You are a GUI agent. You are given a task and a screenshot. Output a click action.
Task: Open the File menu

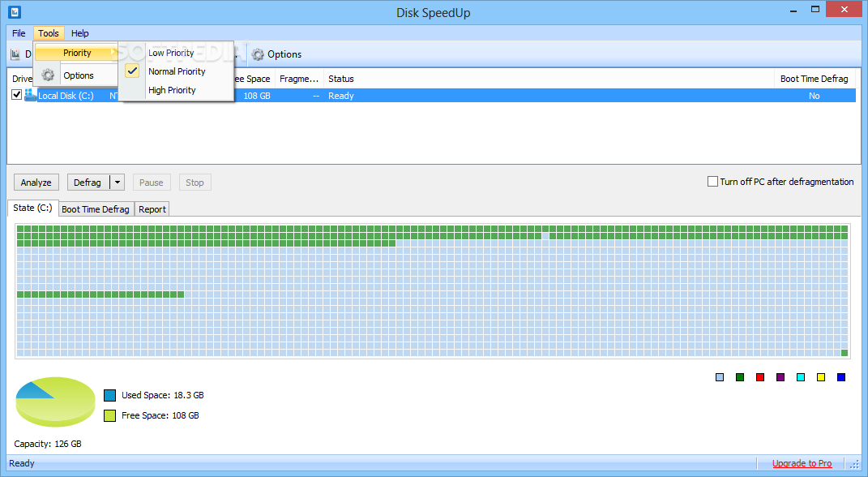tap(19, 33)
